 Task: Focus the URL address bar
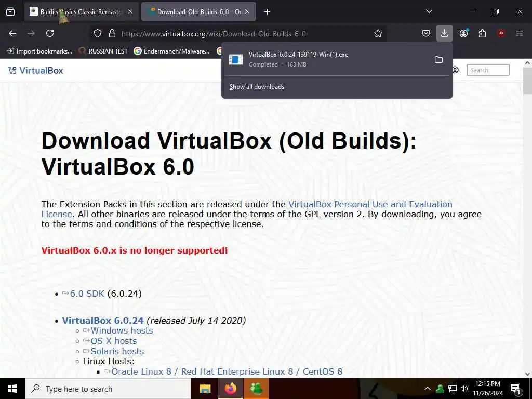[x=237, y=34]
